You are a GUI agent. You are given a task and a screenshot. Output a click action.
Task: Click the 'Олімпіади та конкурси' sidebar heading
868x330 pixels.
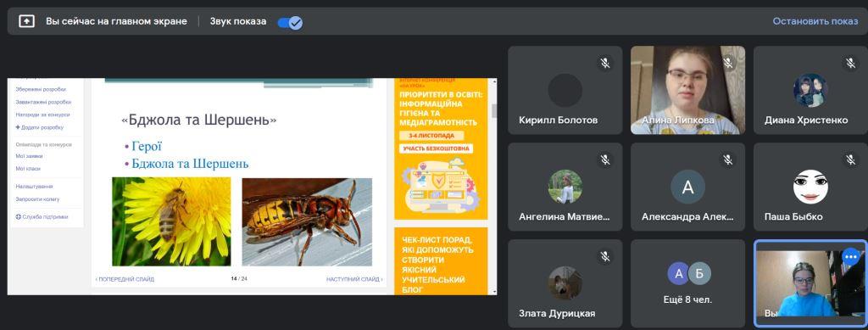click(x=44, y=144)
